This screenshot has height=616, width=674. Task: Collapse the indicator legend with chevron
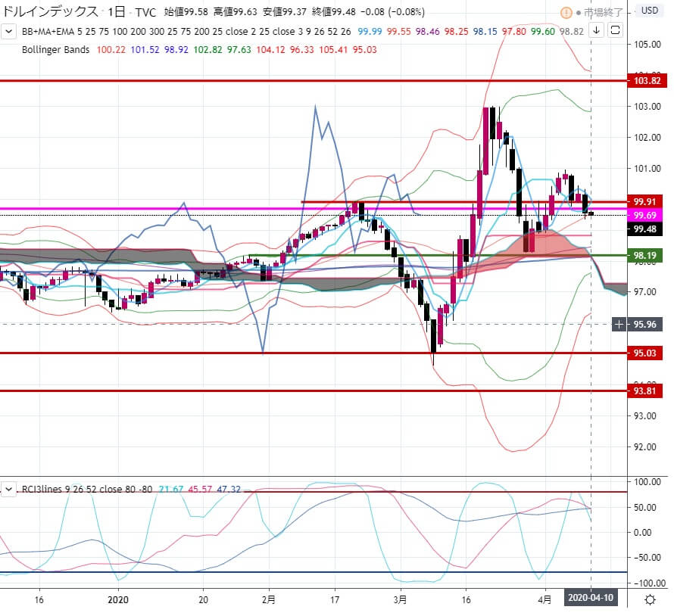pos(8,31)
